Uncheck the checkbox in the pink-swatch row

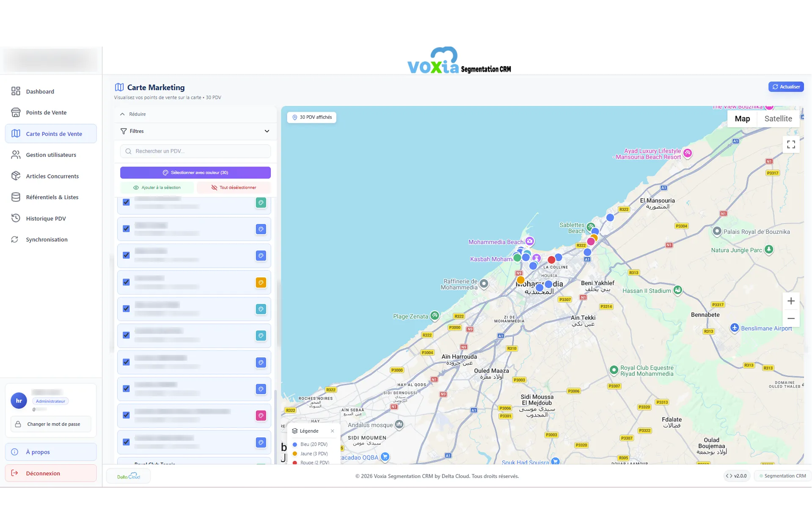(x=126, y=415)
